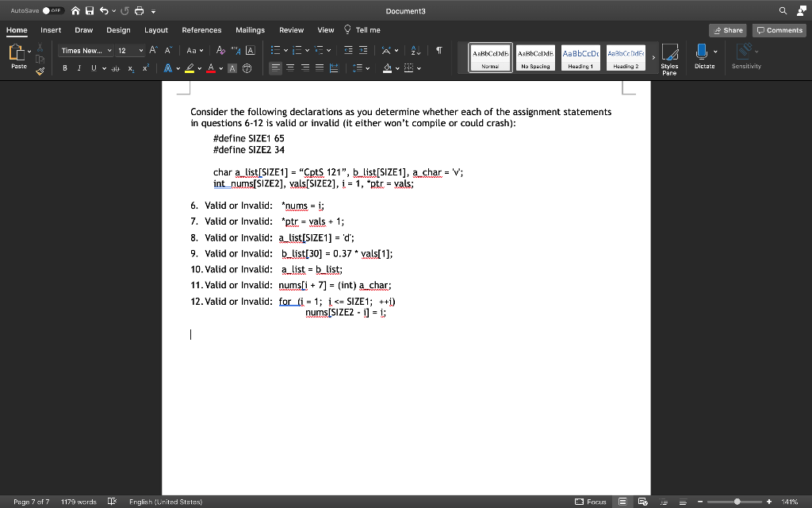Toggle bold formatting
The width and height of the screenshot is (812, 508).
pyautogui.click(x=64, y=68)
